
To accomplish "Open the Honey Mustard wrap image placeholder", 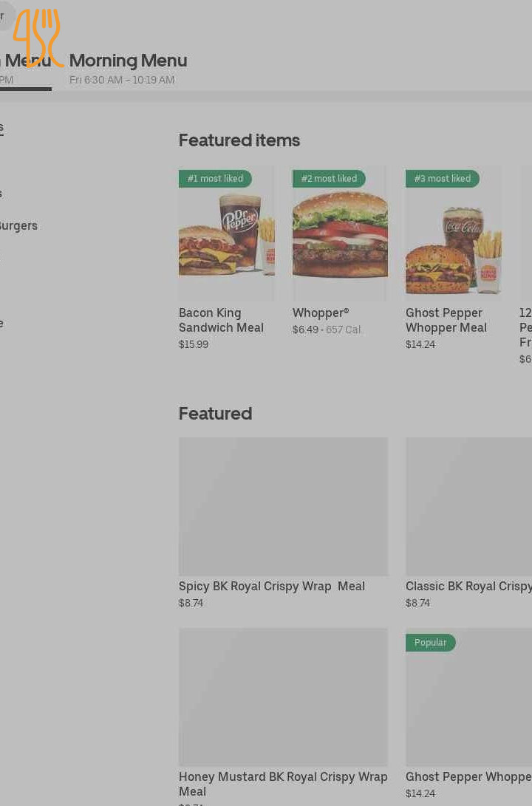I will click(x=283, y=697).
